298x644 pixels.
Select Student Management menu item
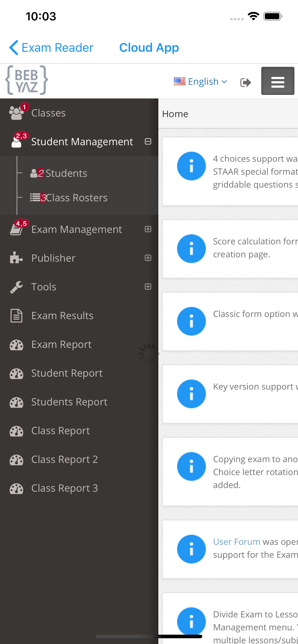pyautogui.click(x=79, y=142)
